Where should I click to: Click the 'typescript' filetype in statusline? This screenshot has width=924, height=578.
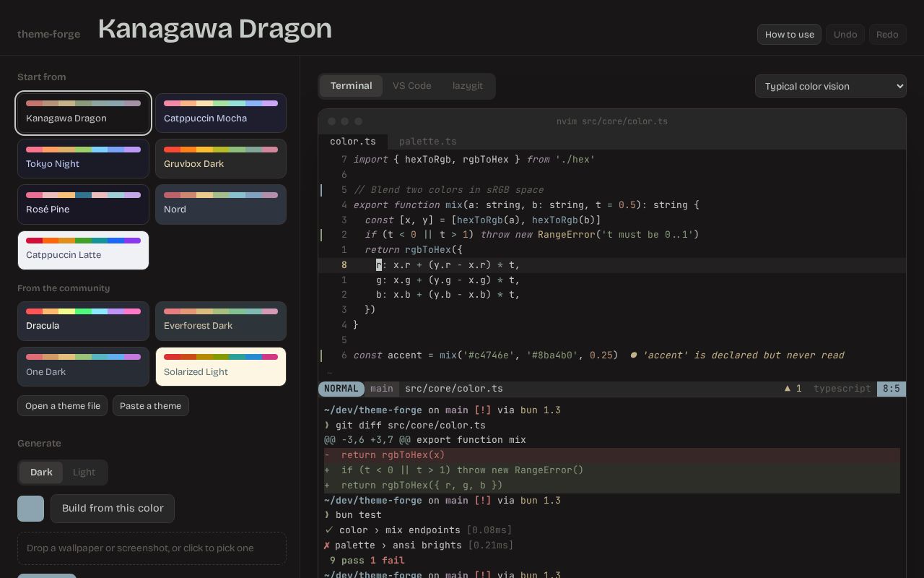(842, 389)
